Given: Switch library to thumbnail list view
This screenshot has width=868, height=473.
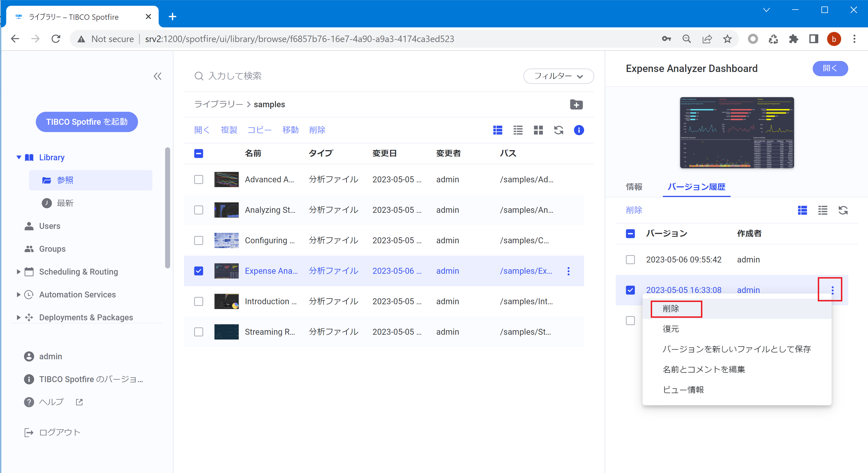Looking at the screenshot, I should [498, 130].
